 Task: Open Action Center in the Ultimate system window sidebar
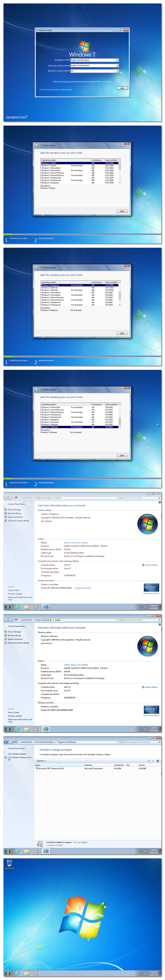pos(14,712)
